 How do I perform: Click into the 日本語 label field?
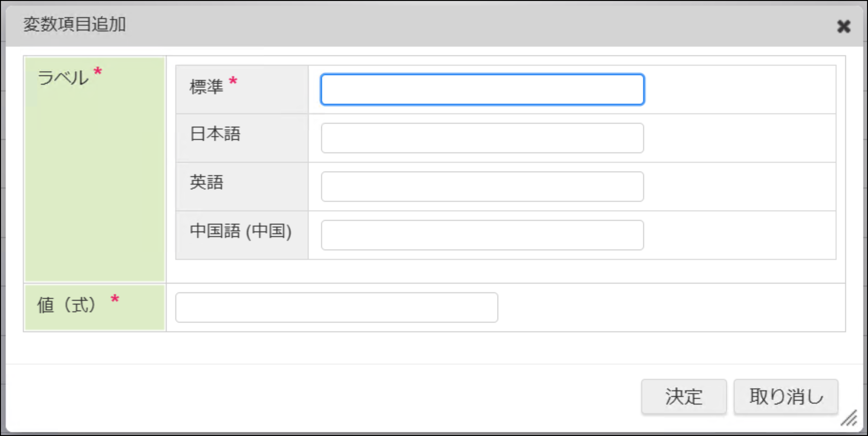482,138
